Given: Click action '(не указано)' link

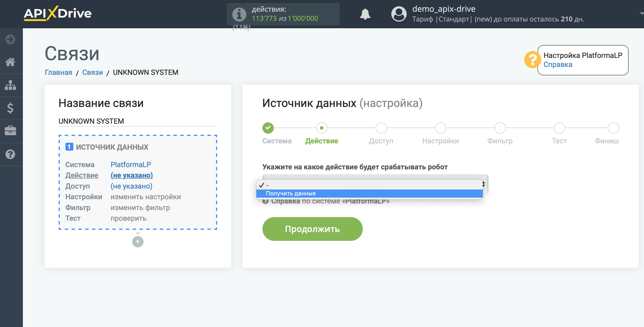Looking at the screenshot, I should click(x=132, y=175).
